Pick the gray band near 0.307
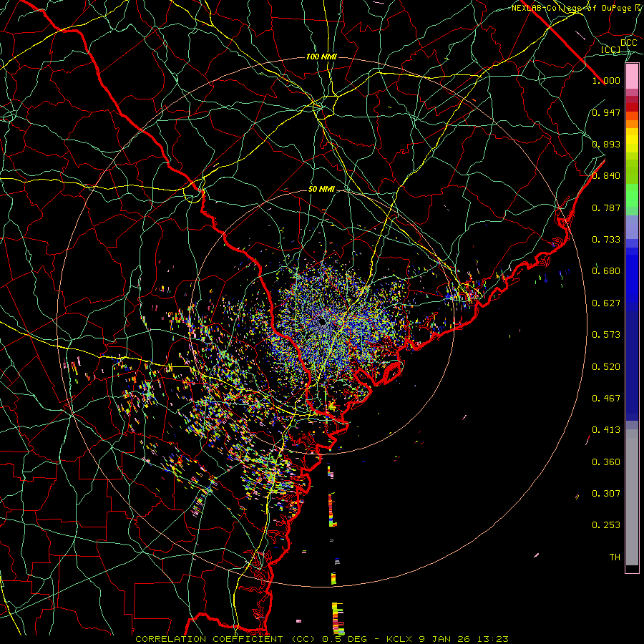This screenshot has height=644, width=644. pyautogui.click(x=632, y=497)
